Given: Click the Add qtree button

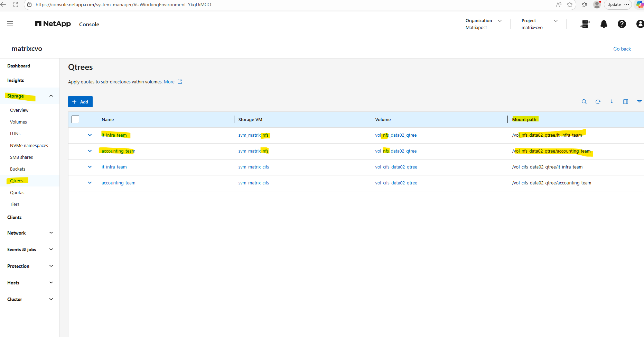Looking at the screenshot, I should pyautogui.click(x=80, y=102).
